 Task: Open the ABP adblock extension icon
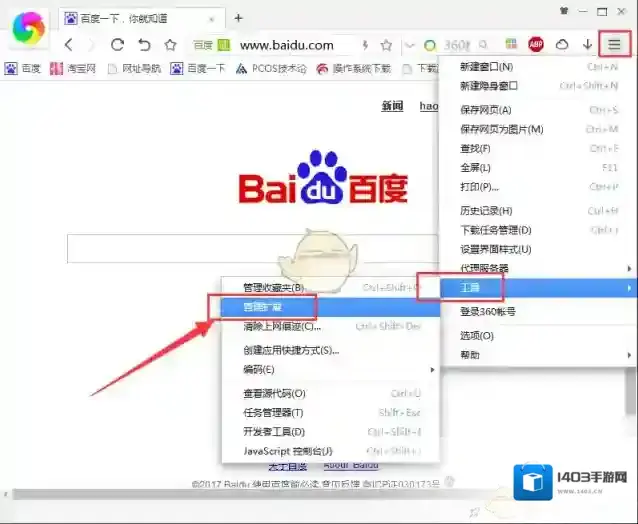click(536, 44)
